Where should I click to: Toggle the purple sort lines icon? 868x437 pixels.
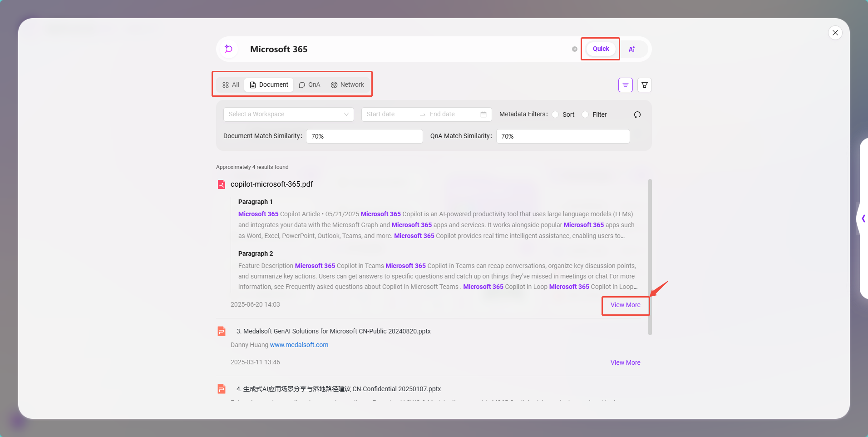coord(626,85)
